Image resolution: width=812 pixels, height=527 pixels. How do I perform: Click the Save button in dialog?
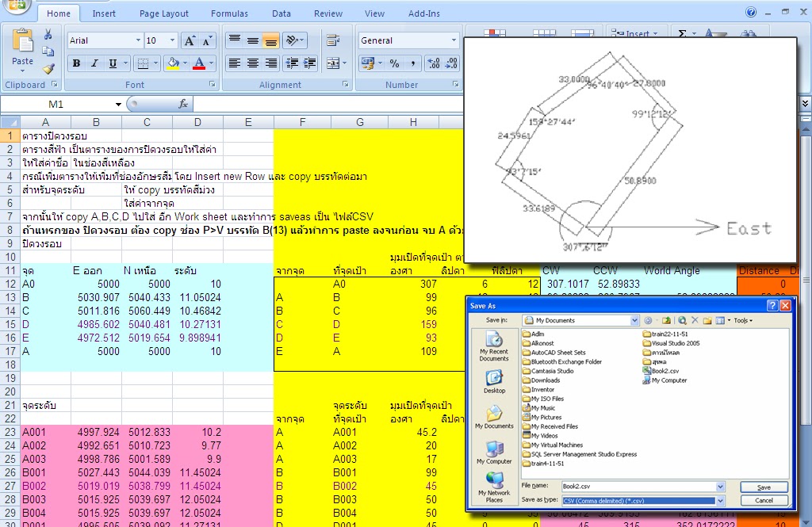[x=764, y=487]
